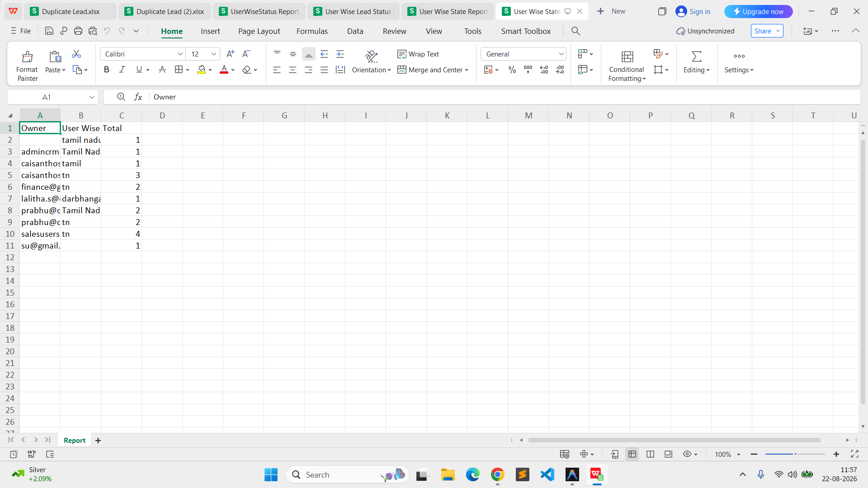Click the Conditional Formatting icon
Screen dimensions: 868x488
point(627,56)
